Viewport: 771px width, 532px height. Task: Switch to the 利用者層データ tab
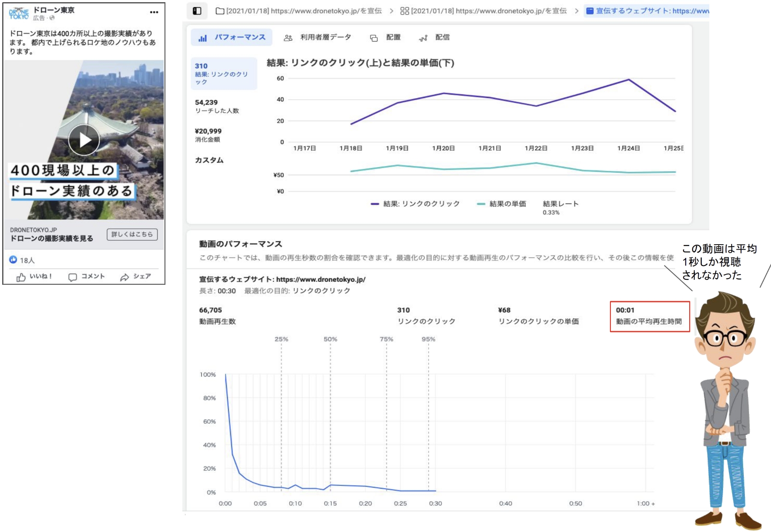pos(317,38)
